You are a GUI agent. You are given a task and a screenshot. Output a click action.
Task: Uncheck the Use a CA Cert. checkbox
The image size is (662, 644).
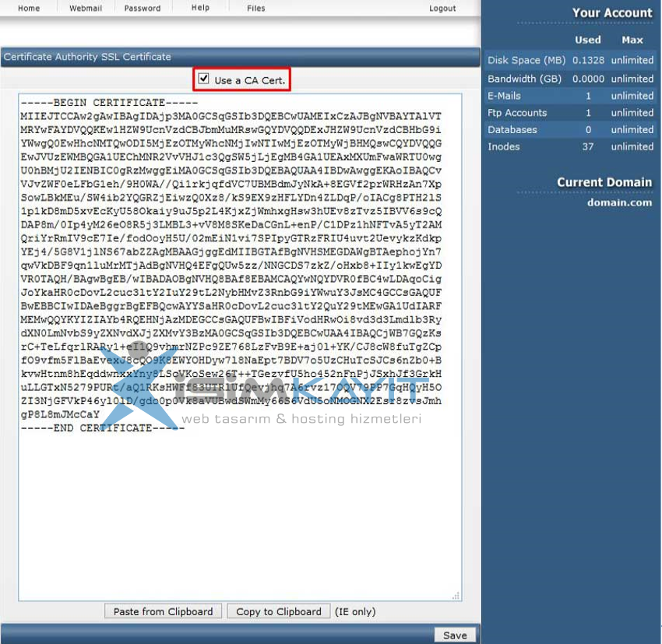tap(203, 79)
